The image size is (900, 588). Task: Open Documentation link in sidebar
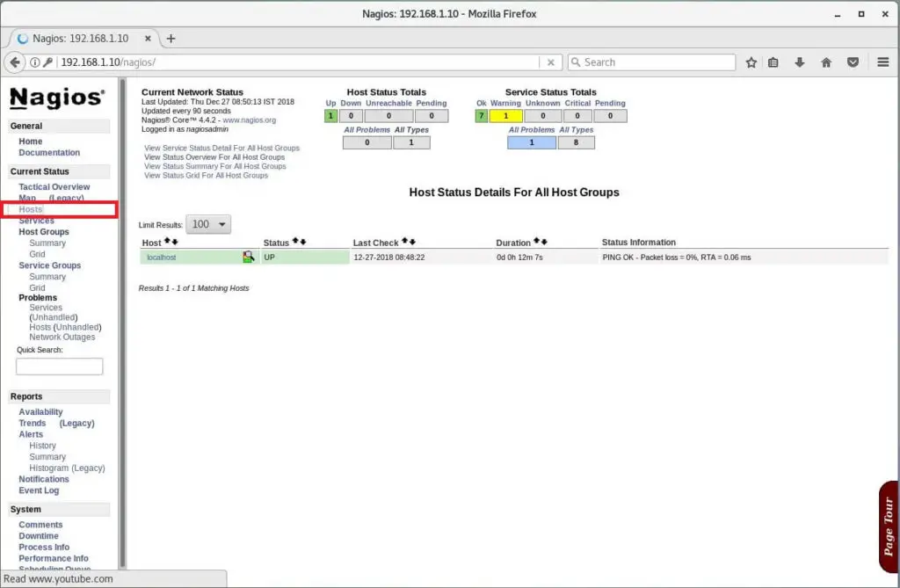(x=49, y=153)
